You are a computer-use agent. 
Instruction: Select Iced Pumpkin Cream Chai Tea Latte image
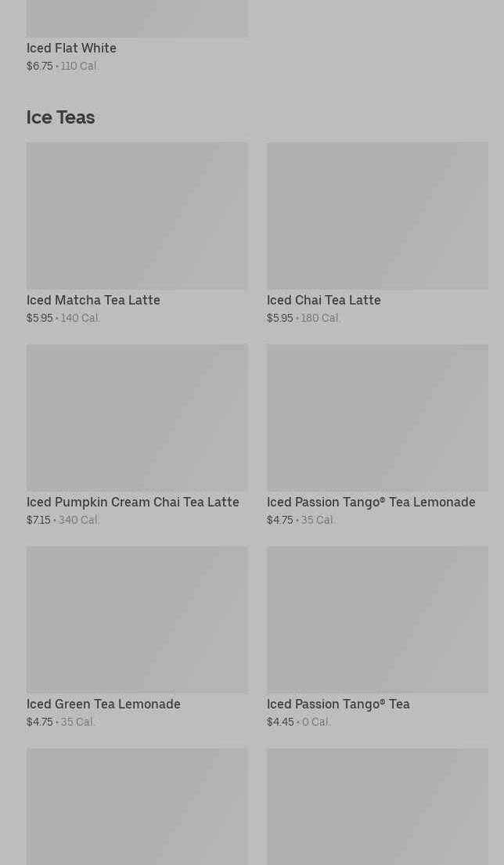click(137, 417)
